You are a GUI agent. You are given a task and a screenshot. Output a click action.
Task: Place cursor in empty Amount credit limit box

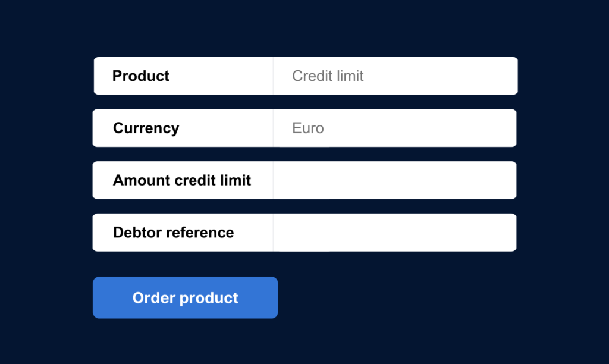(395, 180)
